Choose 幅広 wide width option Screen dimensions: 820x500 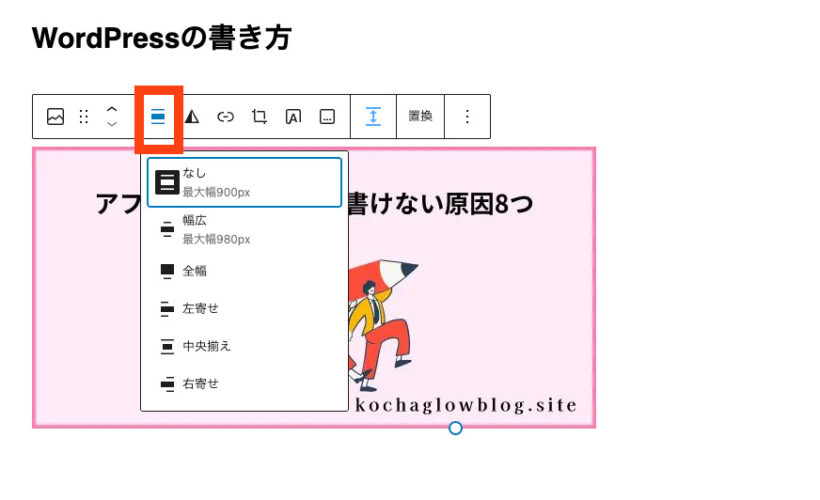[x=244, y=230]
